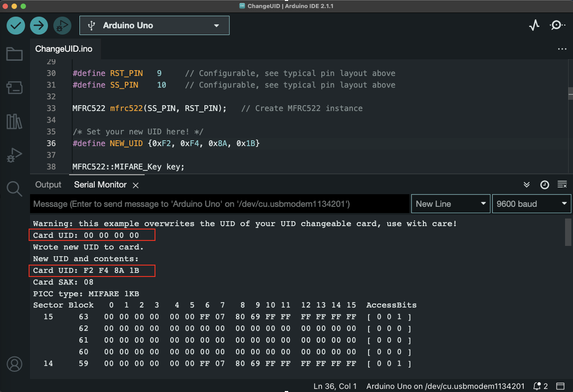This screenshot has height=392, width=573.
Task: Start the debugger from the toolbar
Action: [x=62, y=26]
